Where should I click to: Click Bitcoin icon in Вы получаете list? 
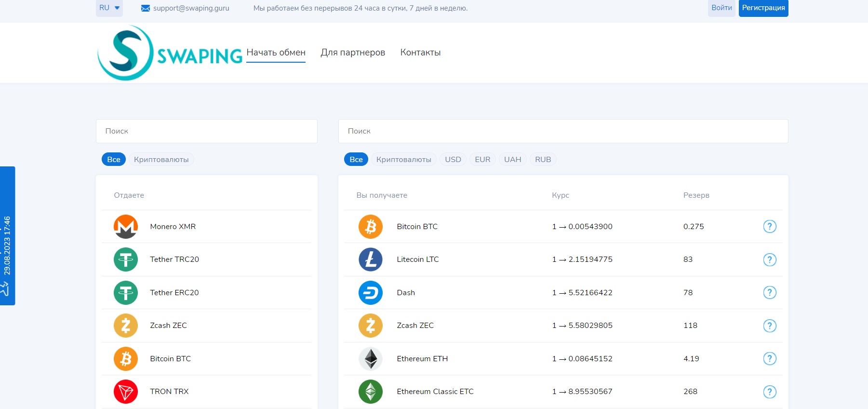[x=371, y=227]
